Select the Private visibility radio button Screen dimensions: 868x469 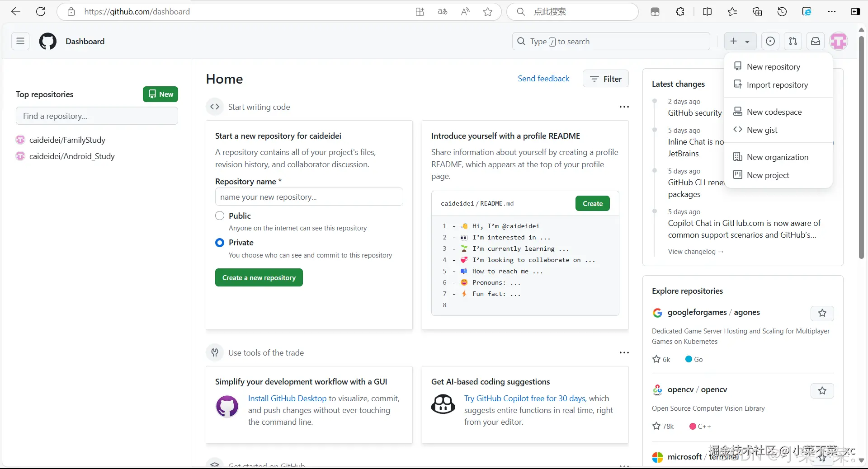[x=220, y=243]
